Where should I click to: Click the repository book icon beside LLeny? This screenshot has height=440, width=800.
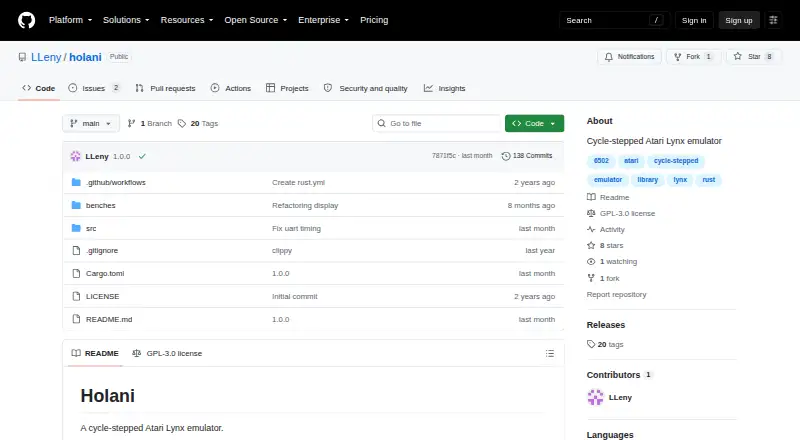22,57
